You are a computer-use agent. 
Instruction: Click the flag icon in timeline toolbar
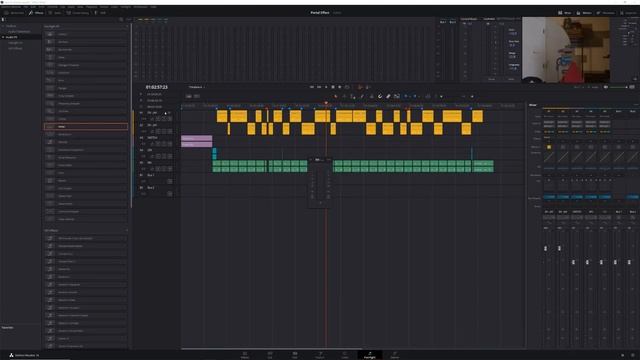pos(407,96)
